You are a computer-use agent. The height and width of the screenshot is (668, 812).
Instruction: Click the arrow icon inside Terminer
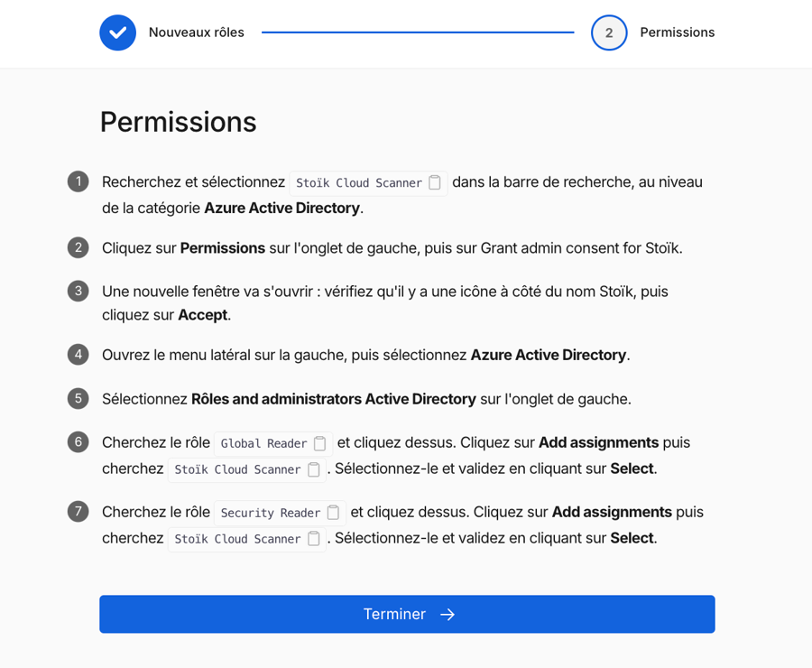pos(448,615)
